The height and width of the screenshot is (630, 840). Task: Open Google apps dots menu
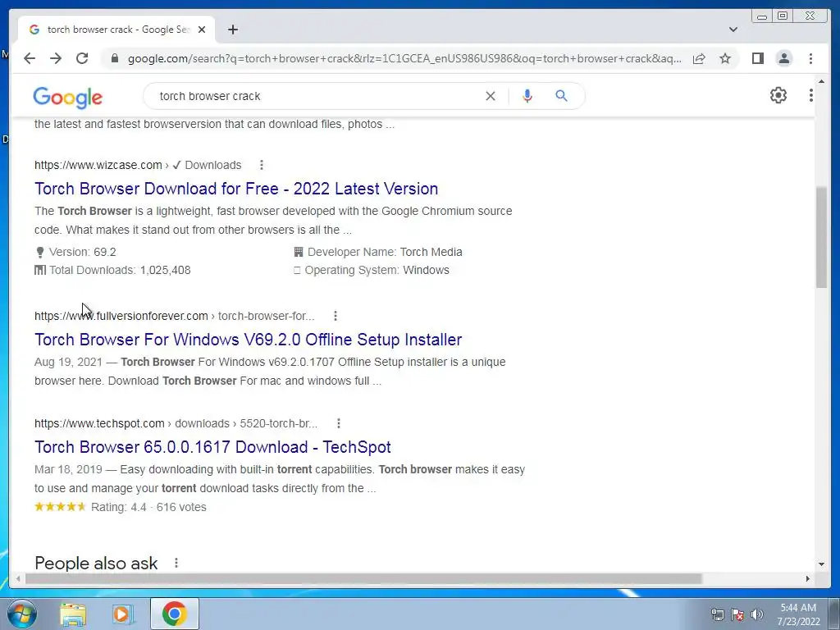[x=811, y=95]
